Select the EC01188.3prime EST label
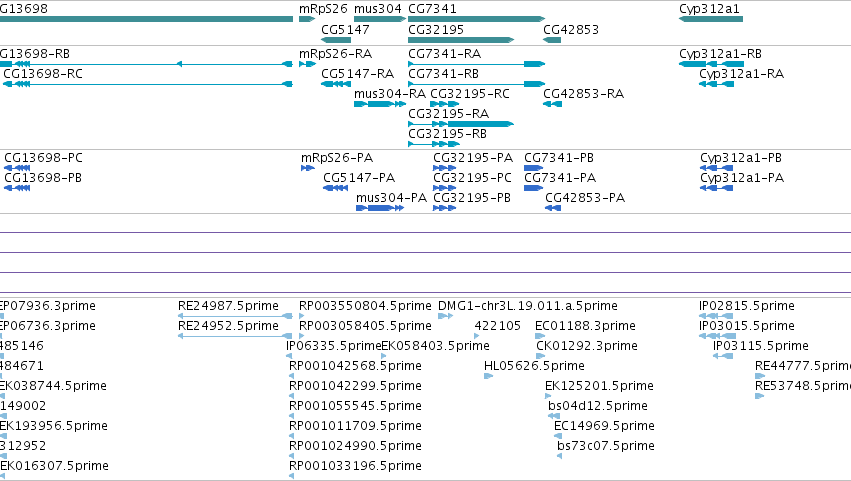Image resolution: width=851 pixels, height=481 pixels. click(585, 326)
